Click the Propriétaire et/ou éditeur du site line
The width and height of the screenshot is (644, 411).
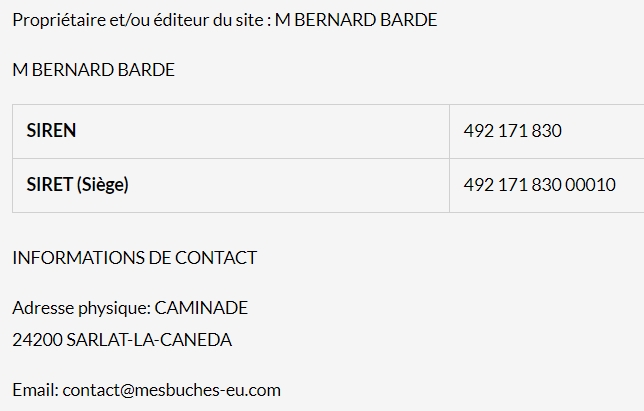tap(225, 20)
